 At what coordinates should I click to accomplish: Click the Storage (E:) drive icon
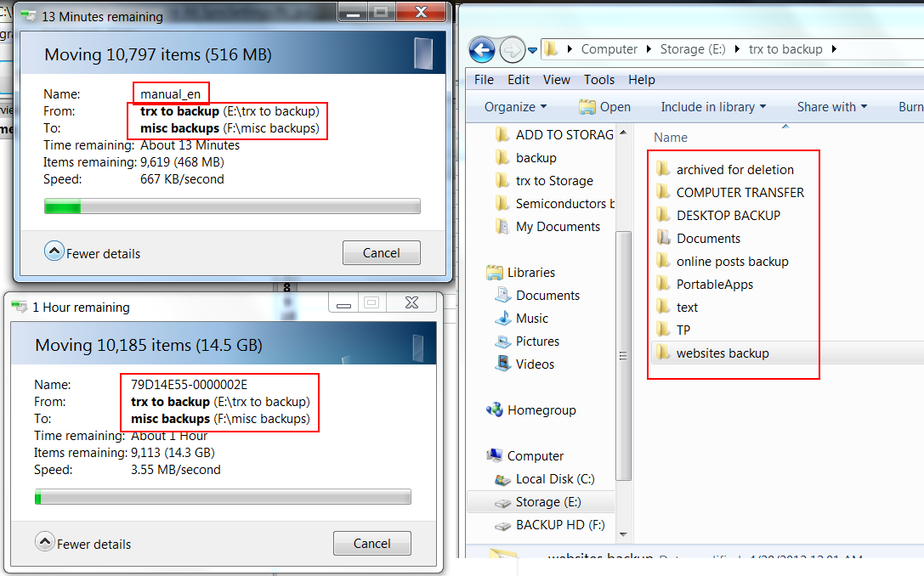point(502,502)
